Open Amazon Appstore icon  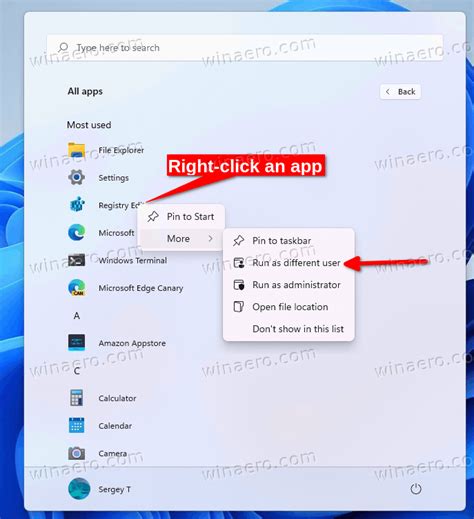pyautogui.click(x=76, y=343)
